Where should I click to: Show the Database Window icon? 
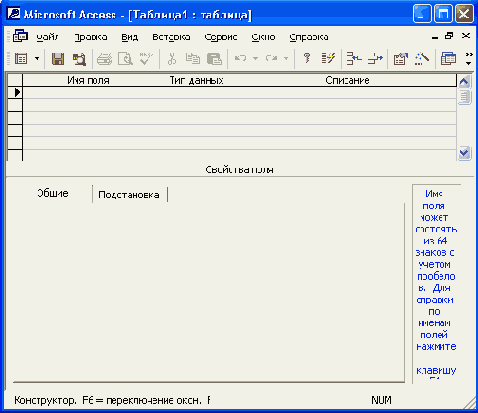448,59
